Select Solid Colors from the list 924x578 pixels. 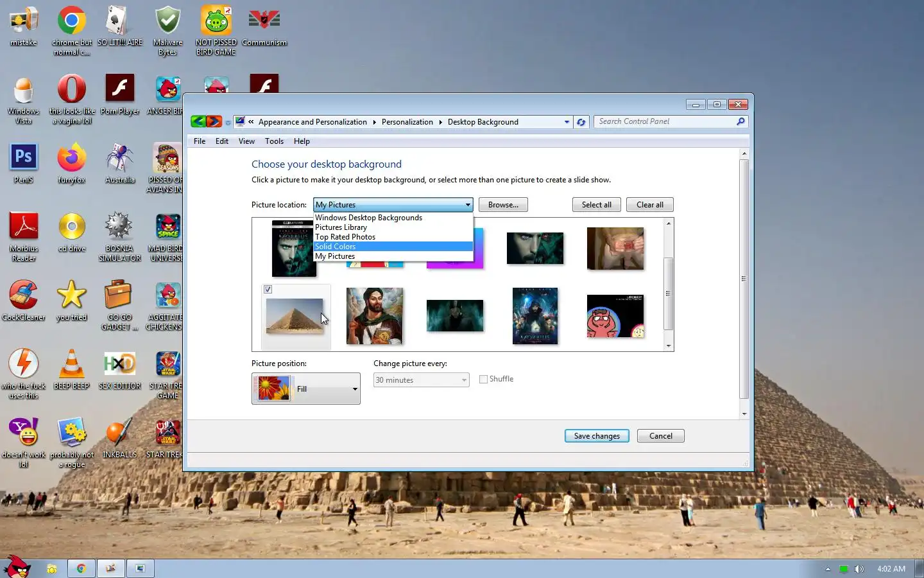(393, 247)
